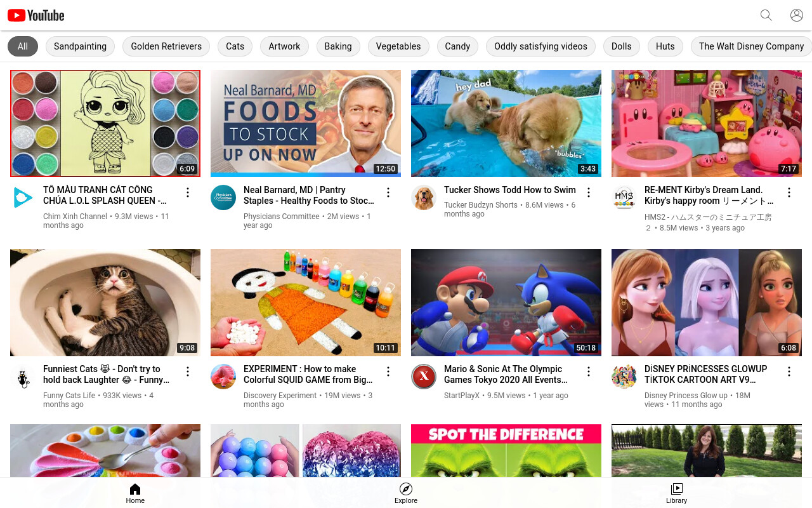This screenshot has width=812, height=508.
Task: Open title 'Funniest Cats - Don't try to hold back'
Action: pos(107,374)
